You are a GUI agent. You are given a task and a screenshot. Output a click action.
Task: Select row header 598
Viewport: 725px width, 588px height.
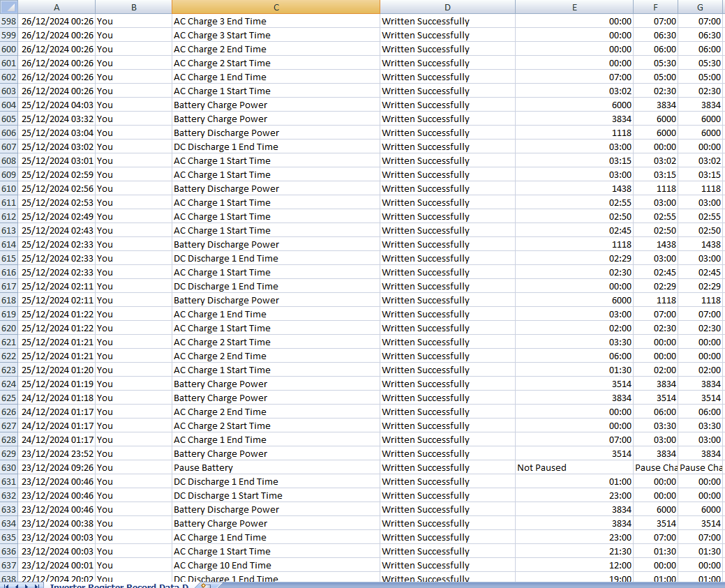[x=9, y=21]
